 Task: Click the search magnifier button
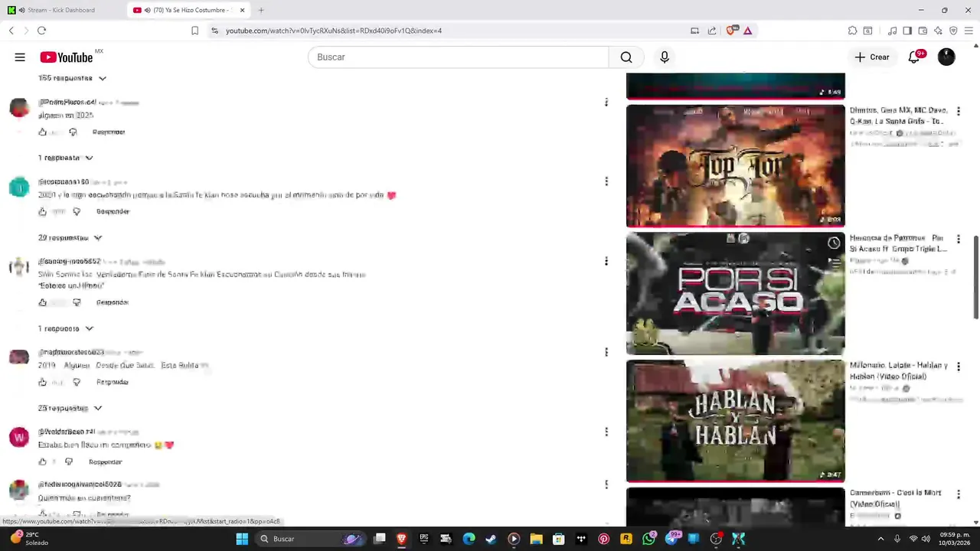(626, 57)
